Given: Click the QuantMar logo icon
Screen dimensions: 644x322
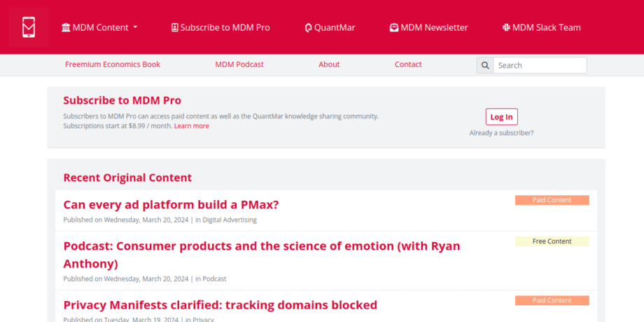Looking at the screenshot, I should (308, 28).
